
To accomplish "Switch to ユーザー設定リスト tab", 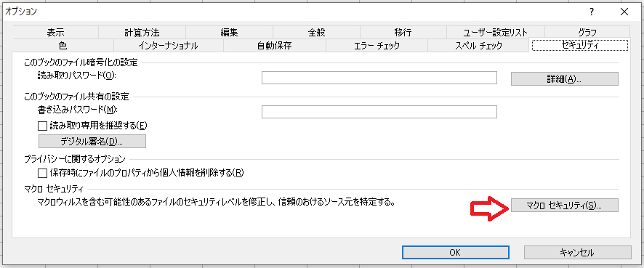I will [x=495, y=32].
